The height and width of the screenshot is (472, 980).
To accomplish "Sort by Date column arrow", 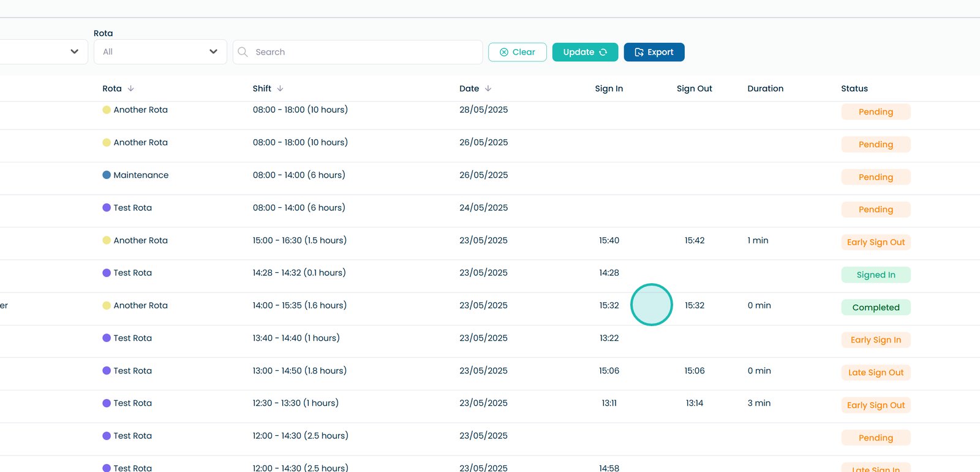I will pos(488,88).
